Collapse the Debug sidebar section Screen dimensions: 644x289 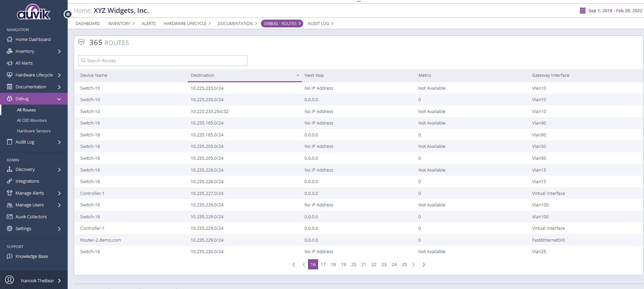59,99
